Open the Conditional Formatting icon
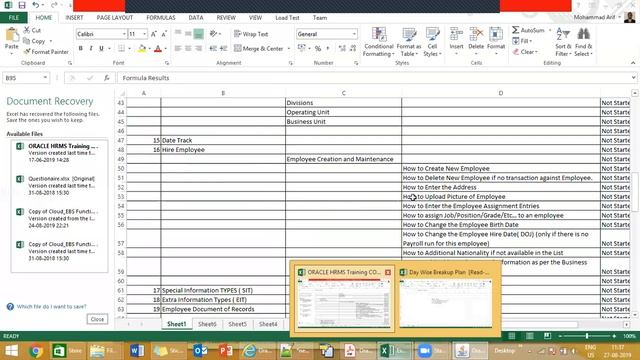 pyautogui.click(x=379, y=42)
